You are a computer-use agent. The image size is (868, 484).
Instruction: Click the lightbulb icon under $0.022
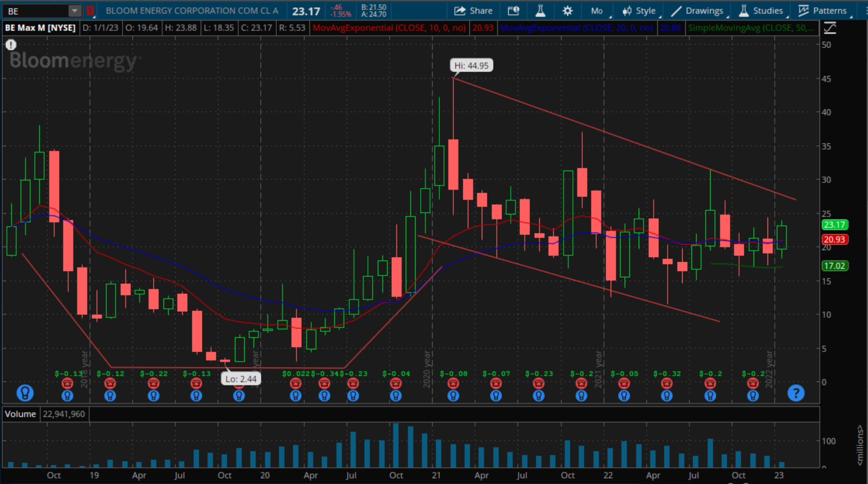[296, 396]
